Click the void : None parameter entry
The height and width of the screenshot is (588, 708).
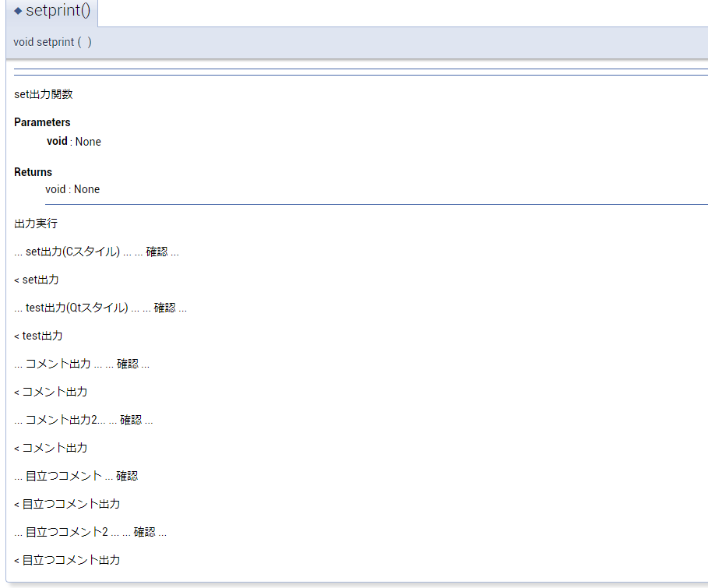73,142
